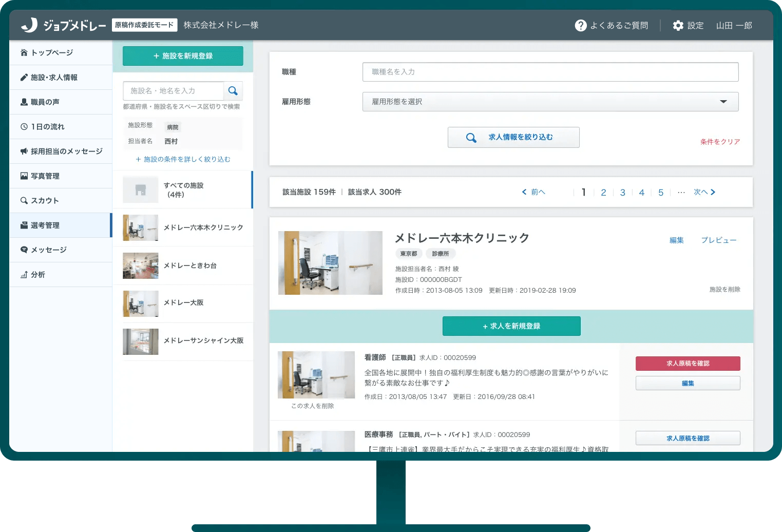Open the 雇用形態を選択 dropdown
This screenshot has height=532, width=782.
[x=550, y=102]
